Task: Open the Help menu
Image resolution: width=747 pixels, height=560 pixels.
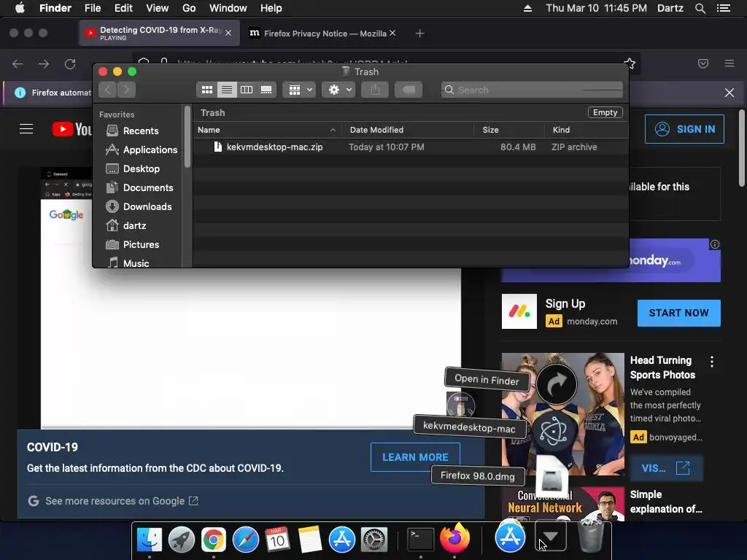Action: 271,8
